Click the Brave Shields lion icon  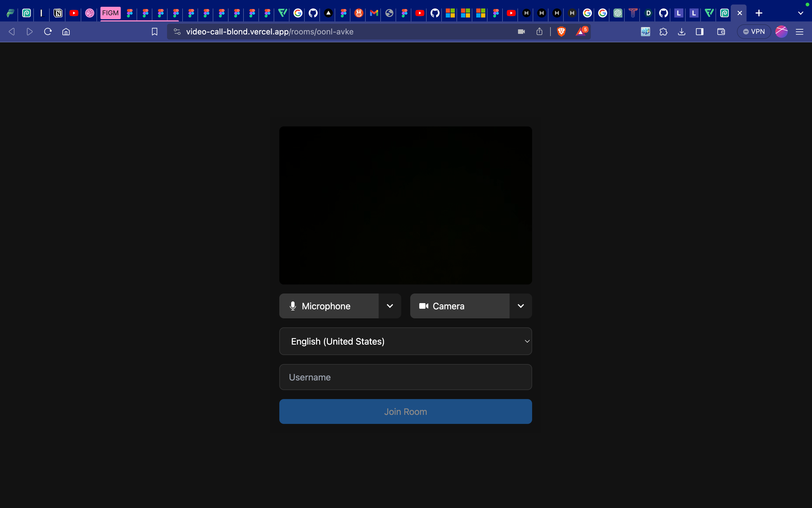(x=561, y=32)
